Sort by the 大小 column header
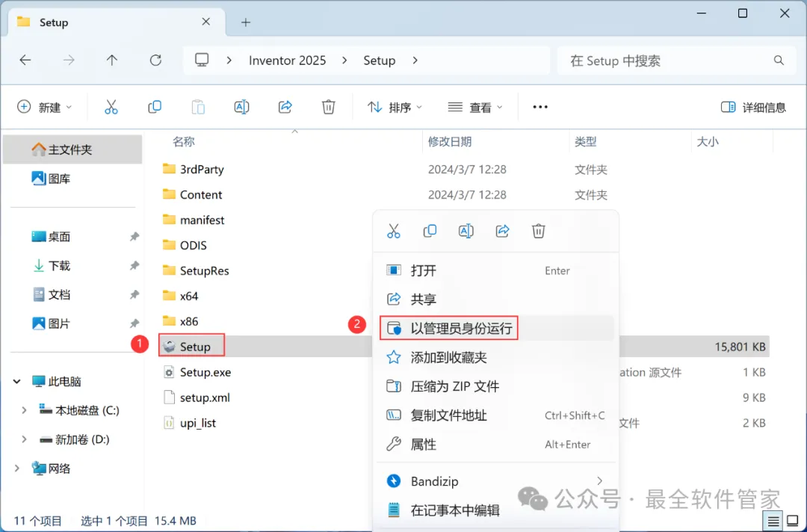Viewport: 807px width, 532px height. click(708, 141)
